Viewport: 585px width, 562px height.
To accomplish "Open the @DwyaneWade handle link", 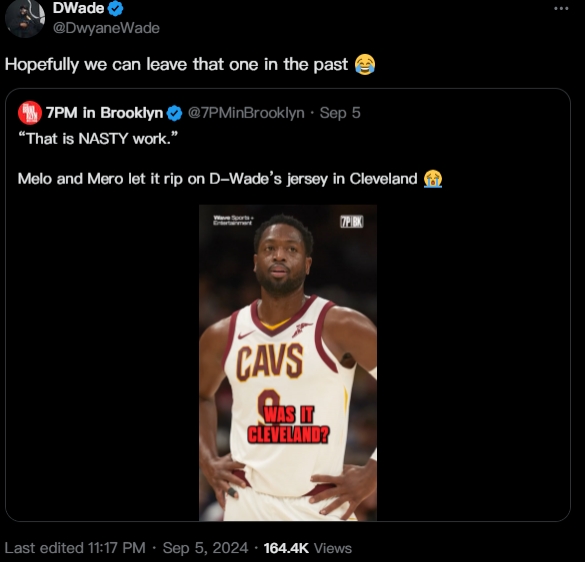I will click(x=106, y=28).
